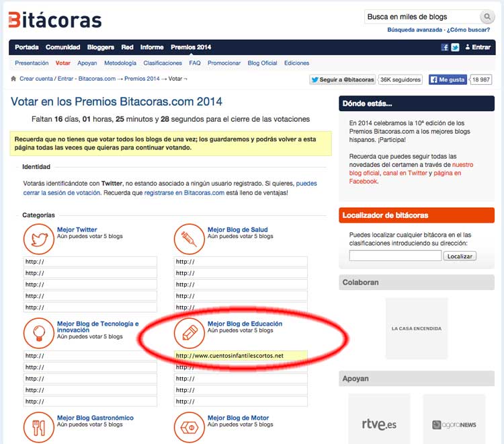Open the Comunidad menu item
This screenshot has height=444, width=504.
tap(62, 48)
